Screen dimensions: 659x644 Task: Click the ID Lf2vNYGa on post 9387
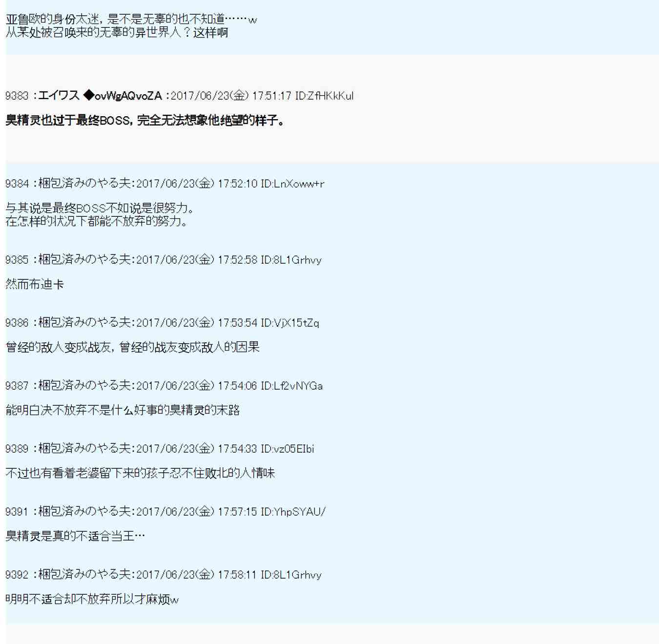tap(291, 386)
